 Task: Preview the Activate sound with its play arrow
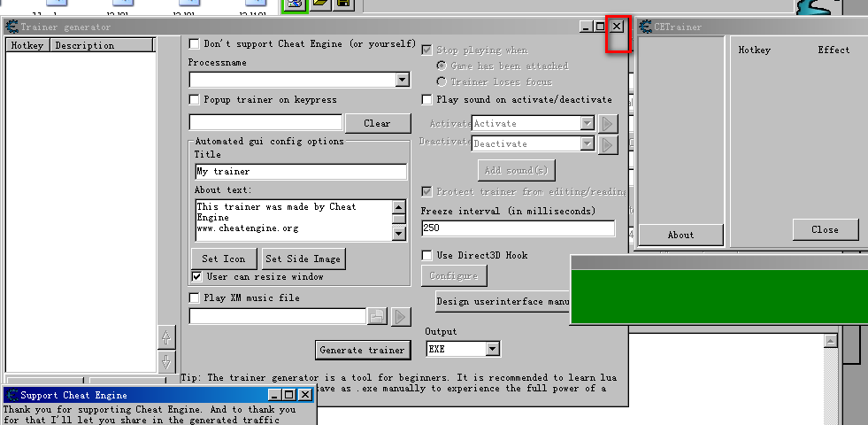(608, 124)
